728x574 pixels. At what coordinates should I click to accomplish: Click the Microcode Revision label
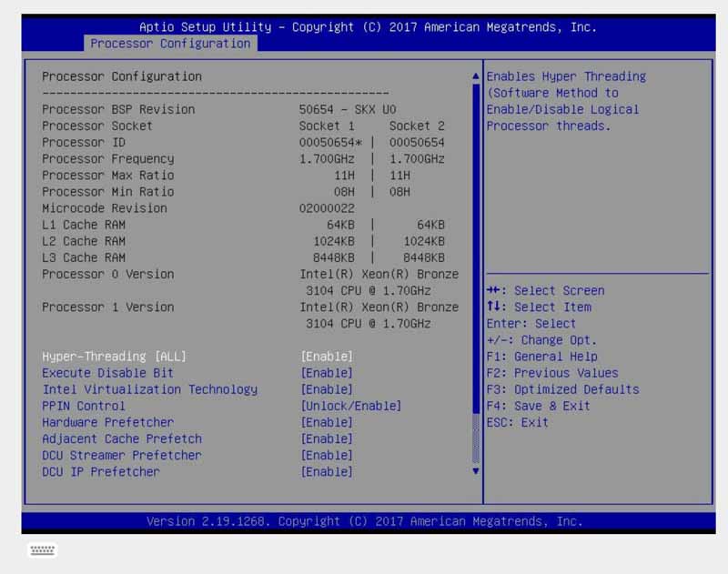pos(105,208)
